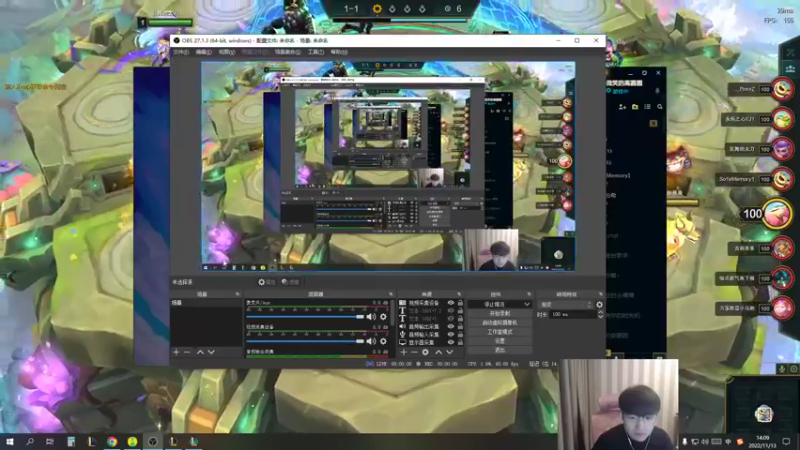Open source Filters button in OBS toolbar
Viewport: 800px width, 450px height.
pos(290,282)
